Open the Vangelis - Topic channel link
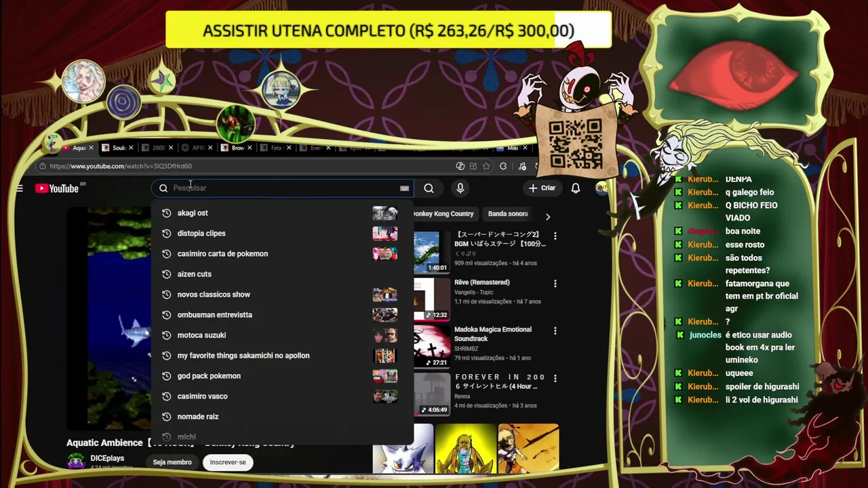This screenshot has width=868, height=488. click(x=474, y=292)
